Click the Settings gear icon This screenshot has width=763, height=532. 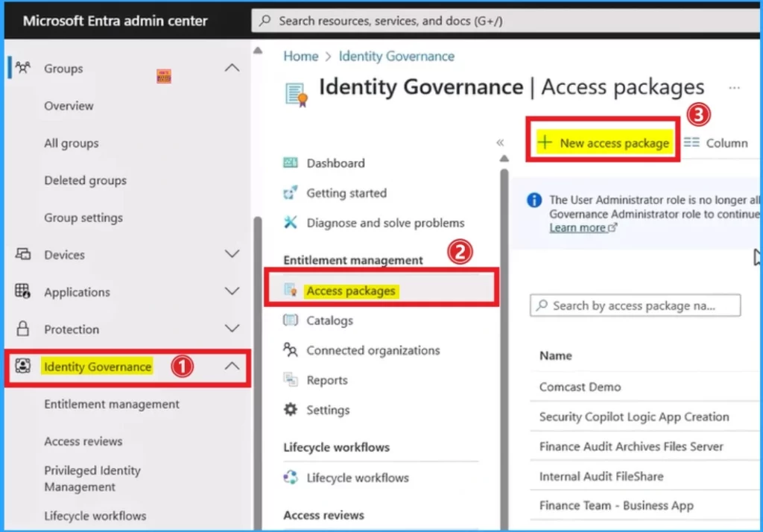[x=291, y=409]
